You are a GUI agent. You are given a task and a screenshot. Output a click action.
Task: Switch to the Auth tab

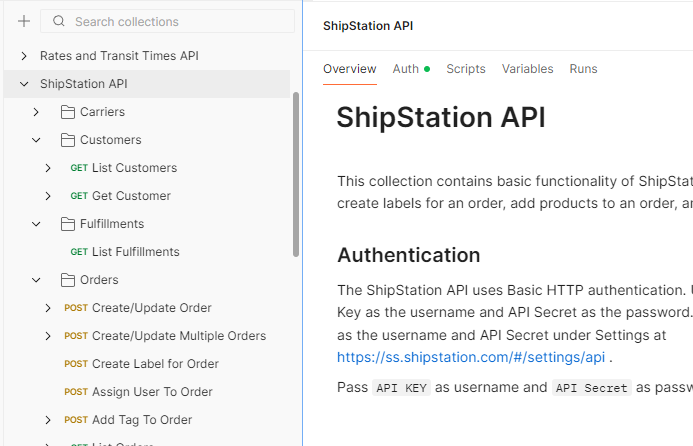point(411,69)
